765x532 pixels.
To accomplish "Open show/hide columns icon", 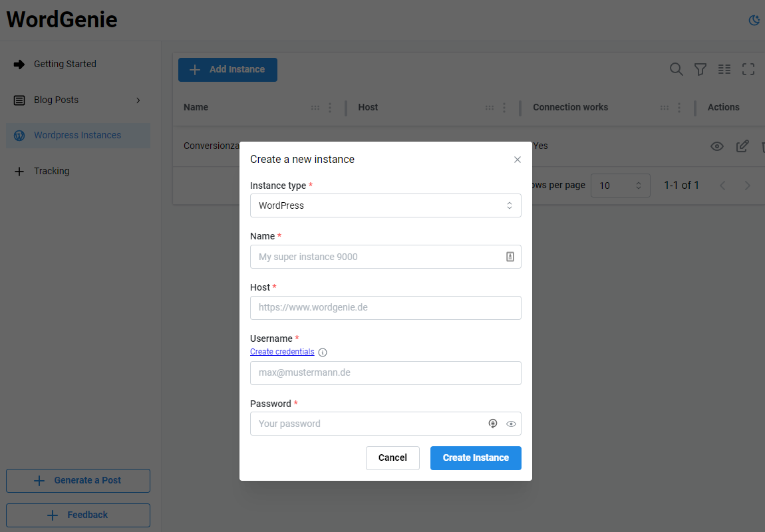I will (724, 69).
